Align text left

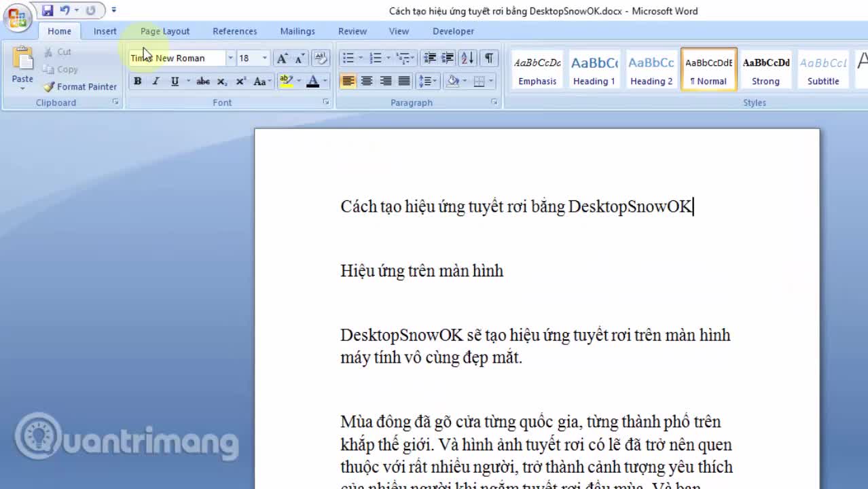[x=348, y=81]
